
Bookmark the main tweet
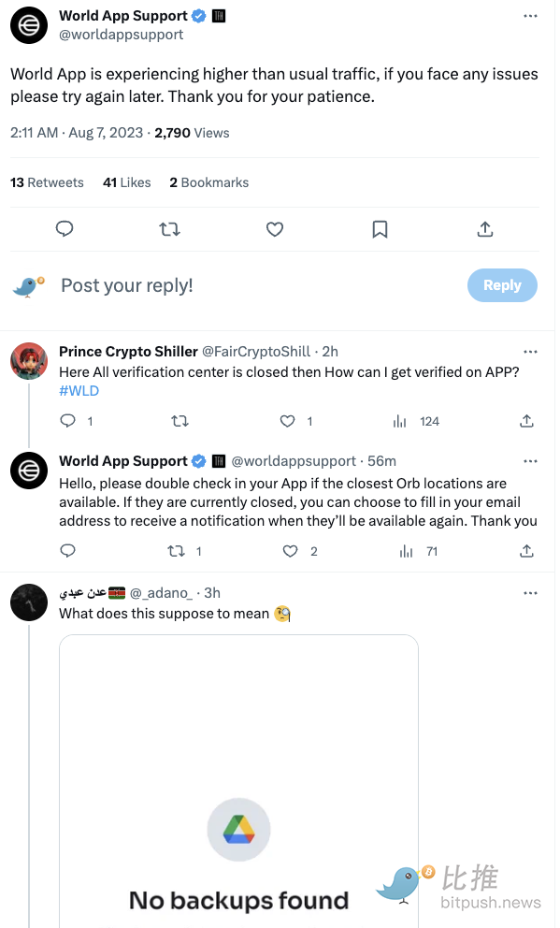click(x=380, y=229)
